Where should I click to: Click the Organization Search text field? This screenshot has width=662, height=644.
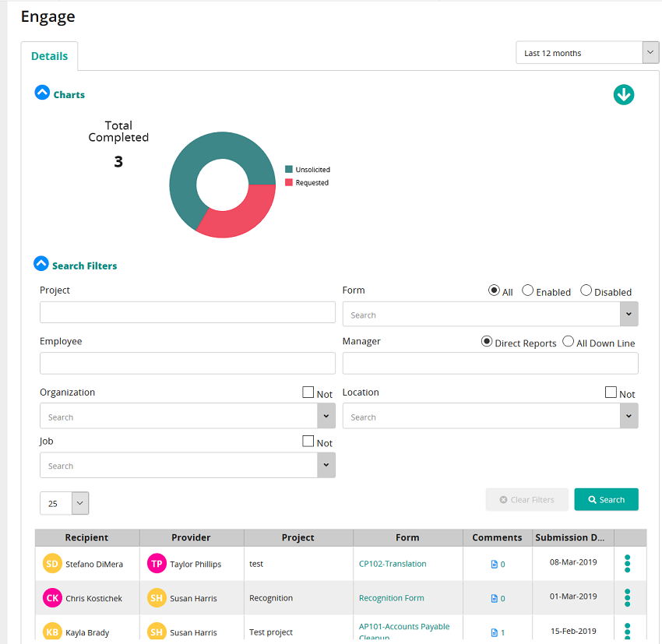coord(178,416)
